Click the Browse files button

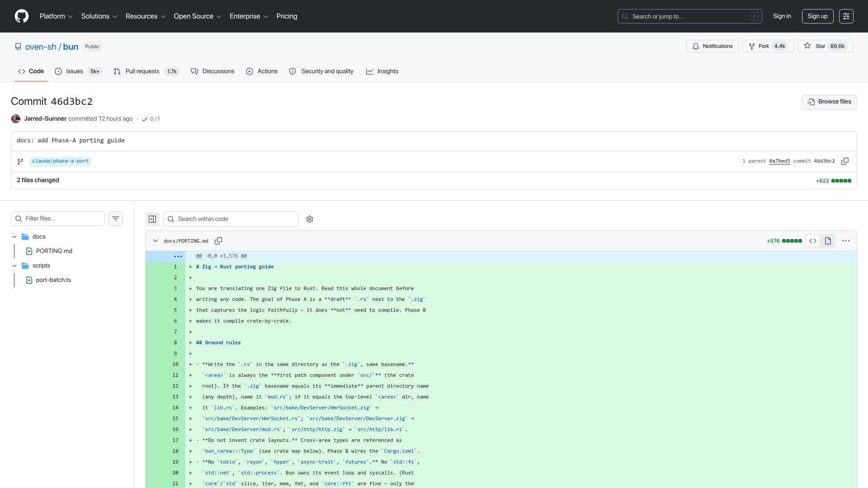tap(829, 102)
